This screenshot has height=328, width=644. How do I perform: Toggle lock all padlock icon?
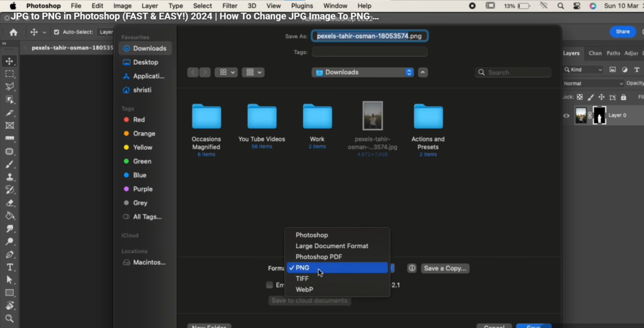coord(623,97)
